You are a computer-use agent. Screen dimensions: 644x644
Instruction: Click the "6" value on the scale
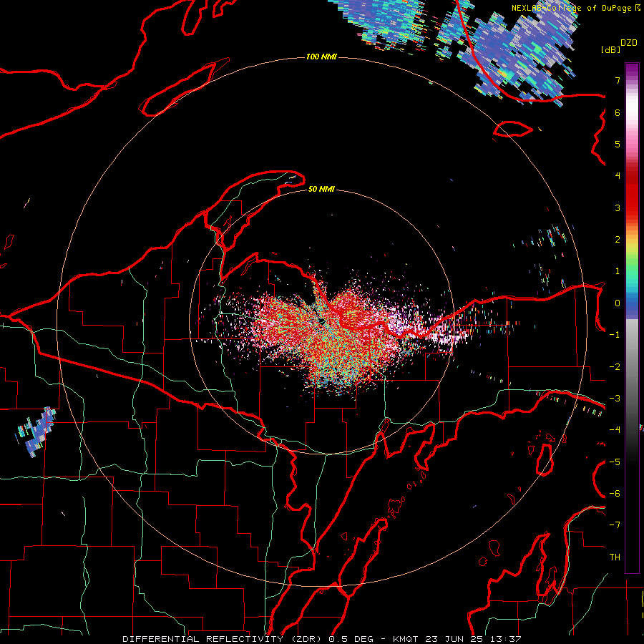point(618,112)
